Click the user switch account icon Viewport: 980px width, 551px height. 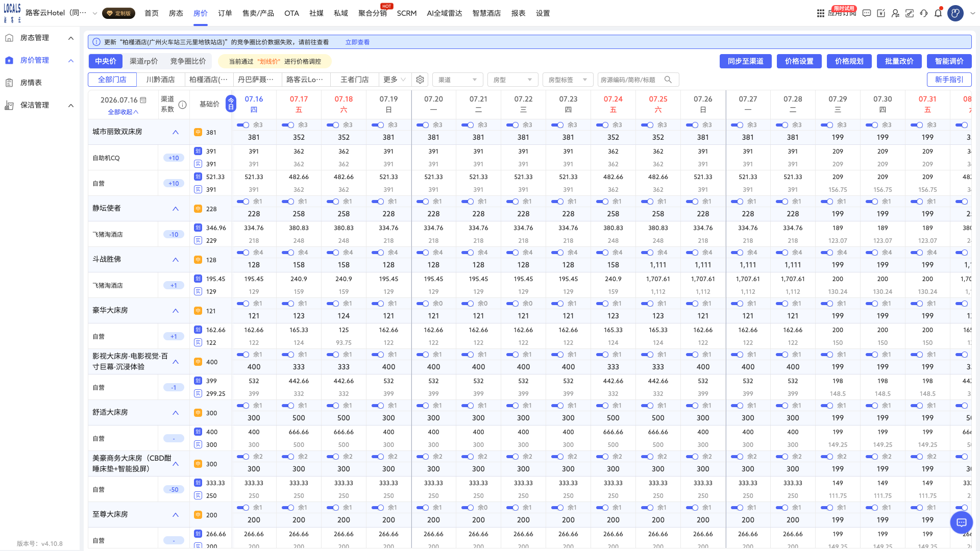coord(895,13)
